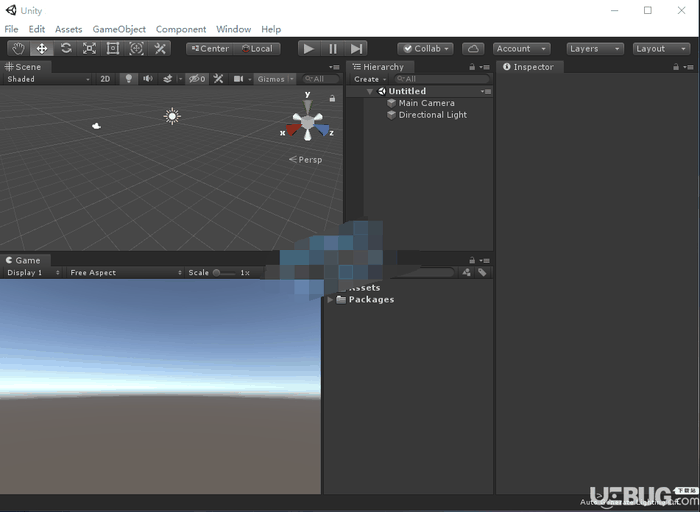
Task: Select the combined Transform tool
Action: (136, 49)
